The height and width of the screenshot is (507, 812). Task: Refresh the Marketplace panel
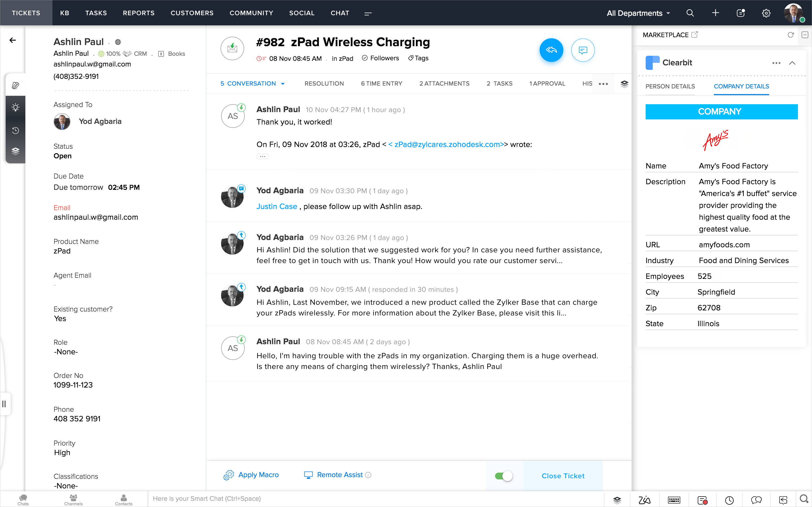tap(791, 35)
